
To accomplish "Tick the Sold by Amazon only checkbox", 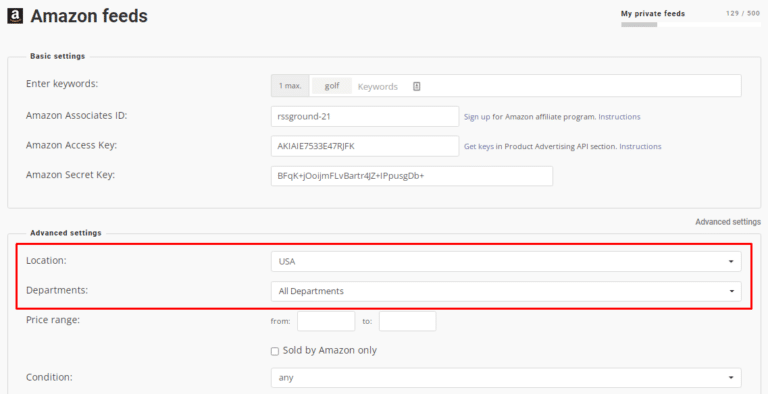I will pos(275,351).
